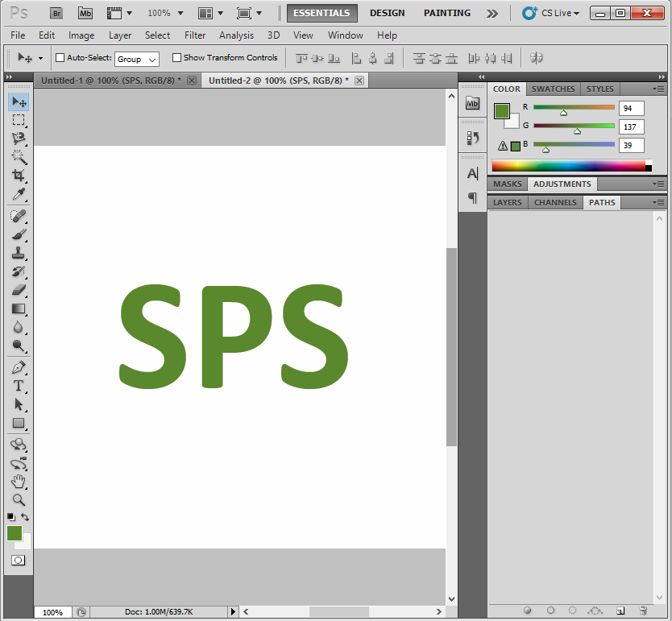Select the Brush tool
672x621 pixels.
(19, 234)
